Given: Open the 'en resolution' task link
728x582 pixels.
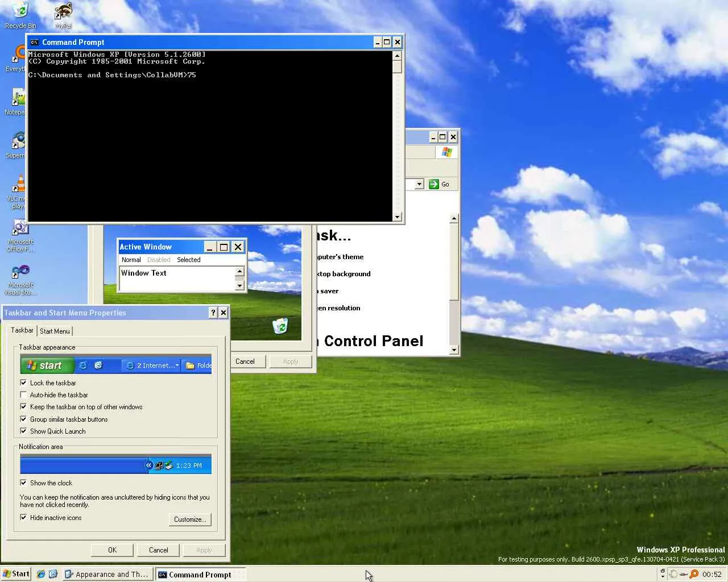Looking at the screenshot, I should [x=338, y=308].
